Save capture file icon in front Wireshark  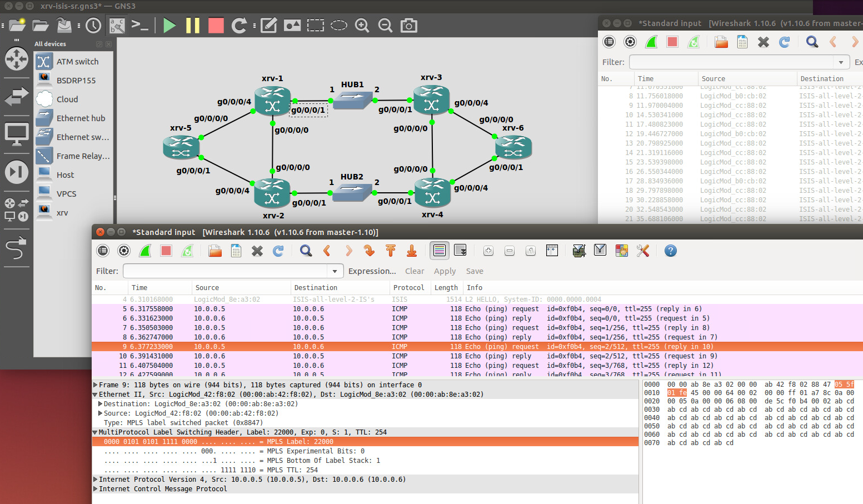point(236,251)
